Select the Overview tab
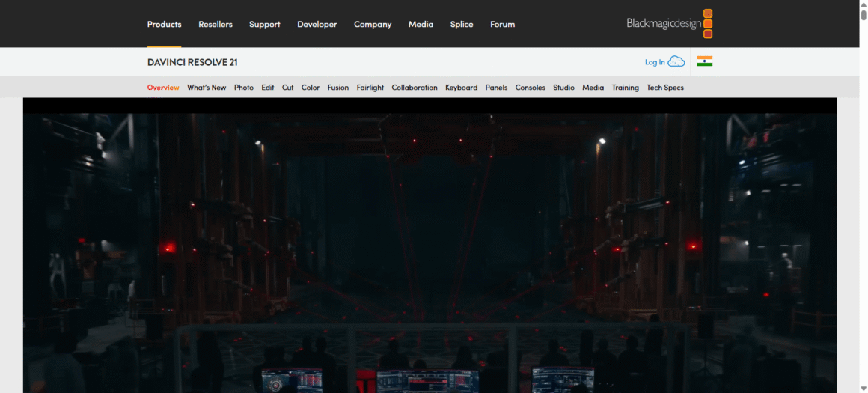This screenshot has height=393, width=868. pos(163,88)
